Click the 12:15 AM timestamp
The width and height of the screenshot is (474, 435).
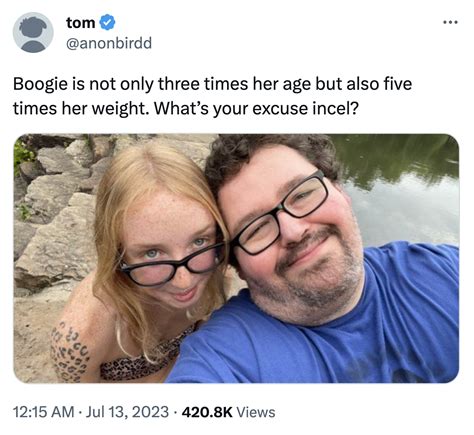click(x=44, y=412)
